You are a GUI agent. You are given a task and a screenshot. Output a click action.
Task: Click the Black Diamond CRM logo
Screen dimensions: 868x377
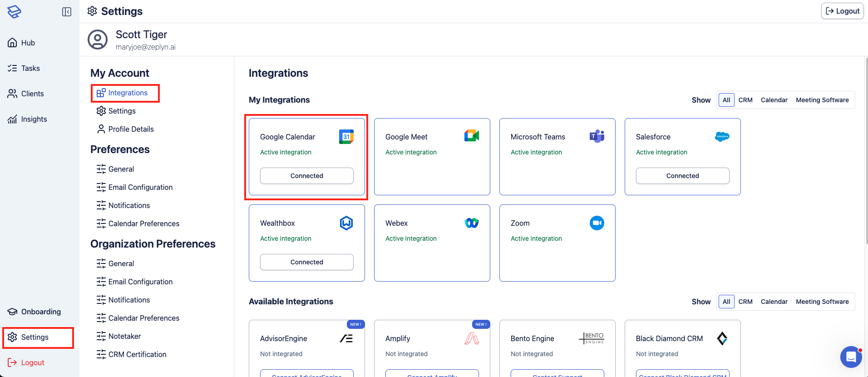point(722,338)
